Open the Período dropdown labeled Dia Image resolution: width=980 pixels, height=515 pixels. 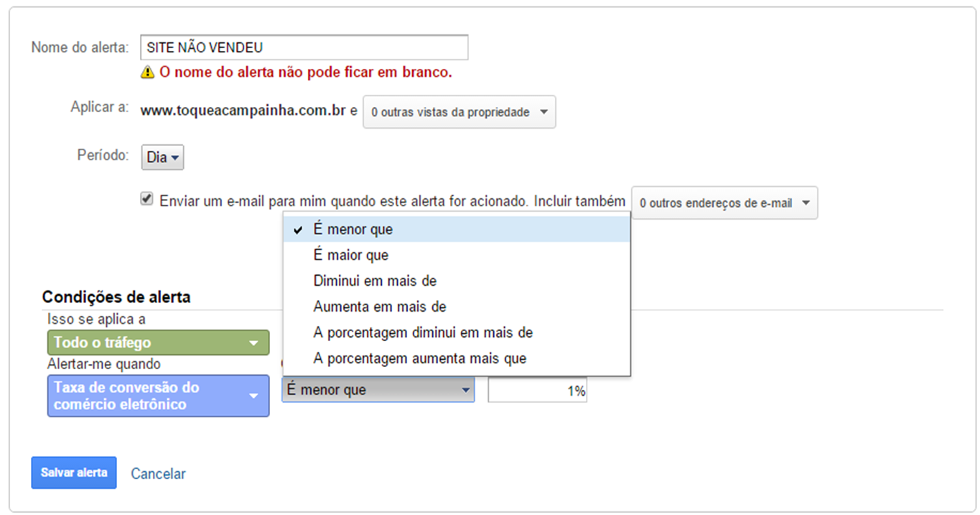[162, 157]
